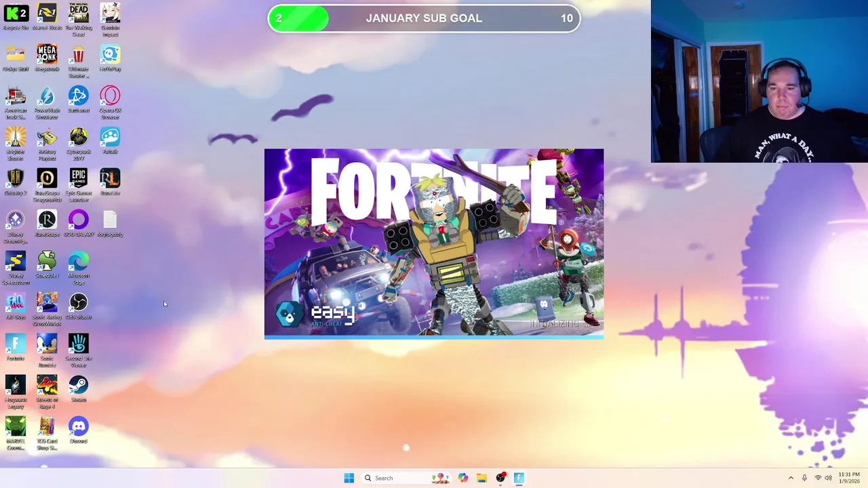The width and height of the screenshot is (868, 488).
Task: Launch Disney Dreamlight desktop shortcut
Action: tap(16, 227)
